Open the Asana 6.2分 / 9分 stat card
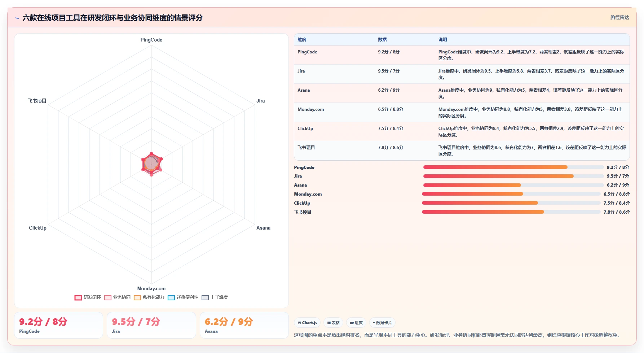Viewport: 644px width, 353px height. (244, 325)
